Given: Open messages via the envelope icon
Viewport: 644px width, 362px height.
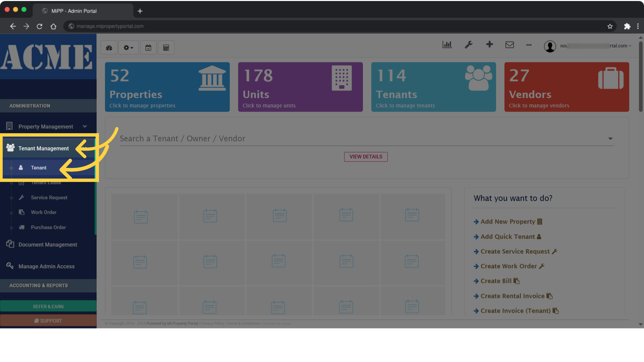Looking at the screenshot, I should 509,45.
